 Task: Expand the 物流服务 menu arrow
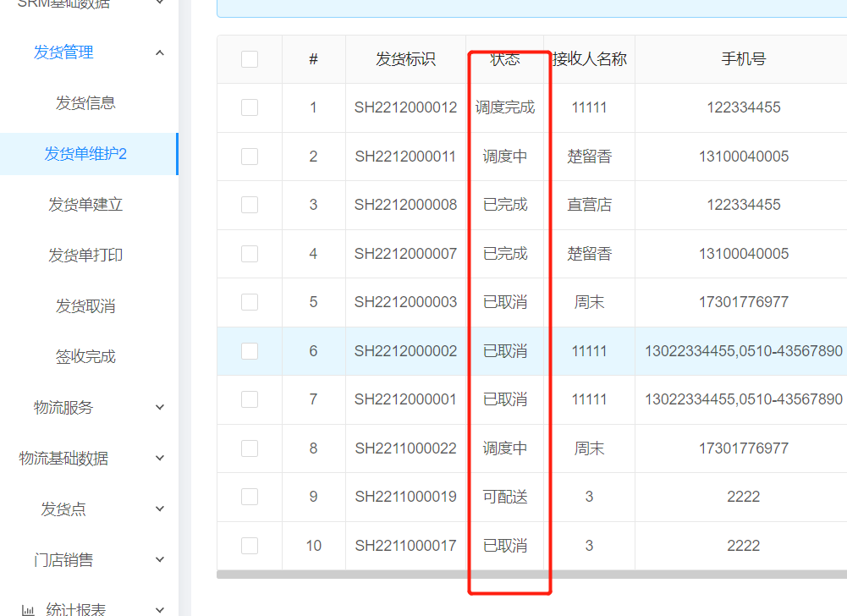(x=159, y=407)
